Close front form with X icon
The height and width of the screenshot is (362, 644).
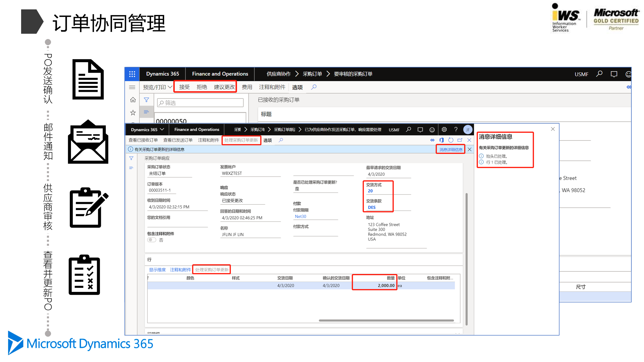tap(469, 140)
